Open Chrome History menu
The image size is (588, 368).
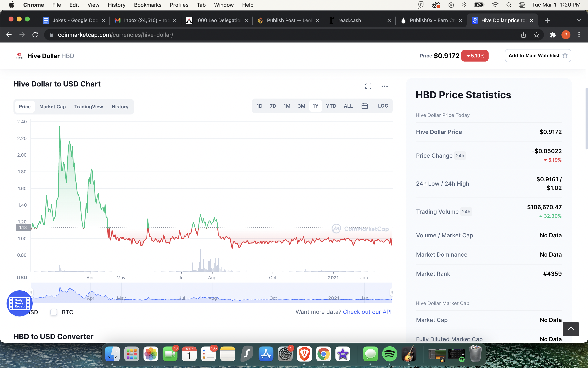coord(117,5)
